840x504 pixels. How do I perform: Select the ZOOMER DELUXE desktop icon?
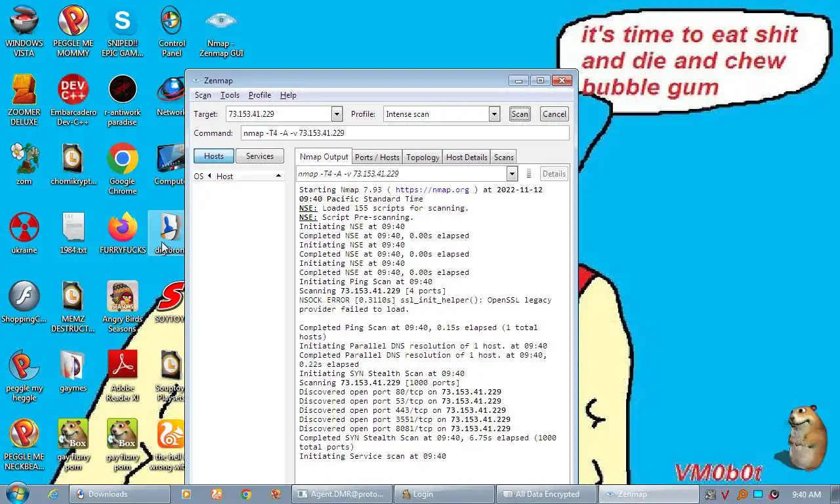pos(24,100)
